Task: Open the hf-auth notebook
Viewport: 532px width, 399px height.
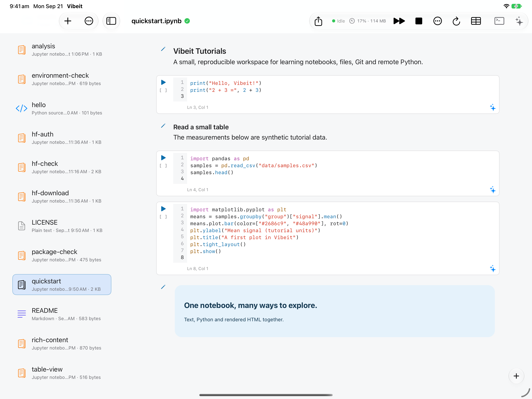Action: (x=62, y=138)
